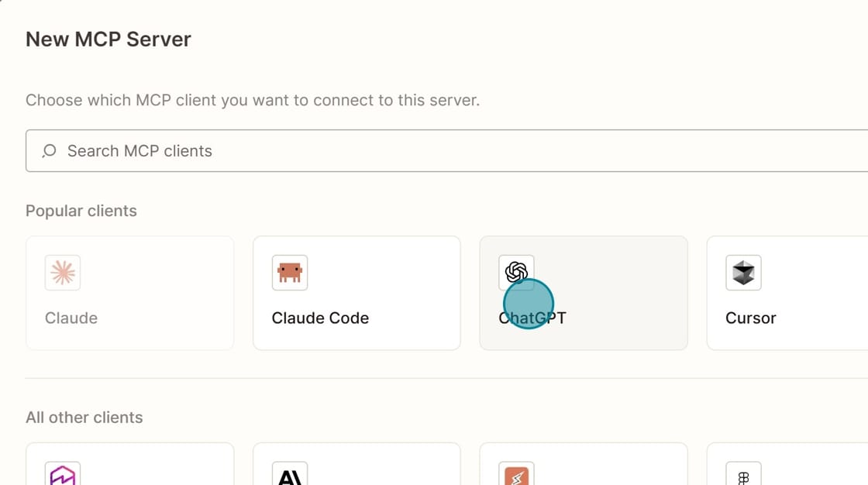Click the 'Popular clients' section label

pyautogui.click(x=81, y=211)
